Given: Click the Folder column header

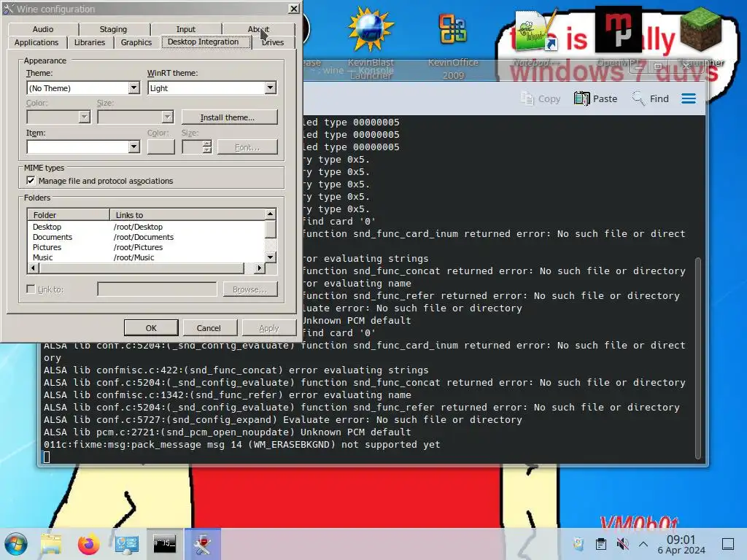Looking at the screenshot, I should pyautogui.click(x=69, y=215).
